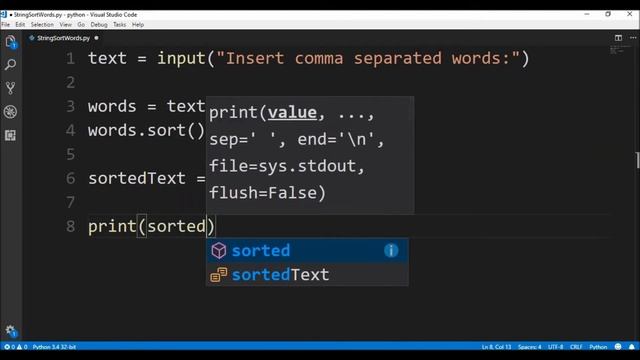Click the underlined value parameter in signature help
The width and height of the screenshot is (640, 360).
pos(292,113)
